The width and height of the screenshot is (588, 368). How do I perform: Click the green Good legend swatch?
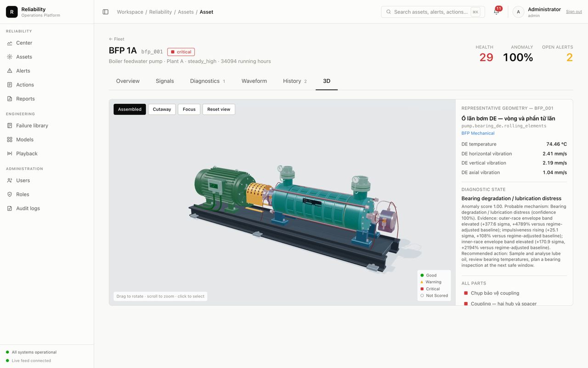point(422,276)
